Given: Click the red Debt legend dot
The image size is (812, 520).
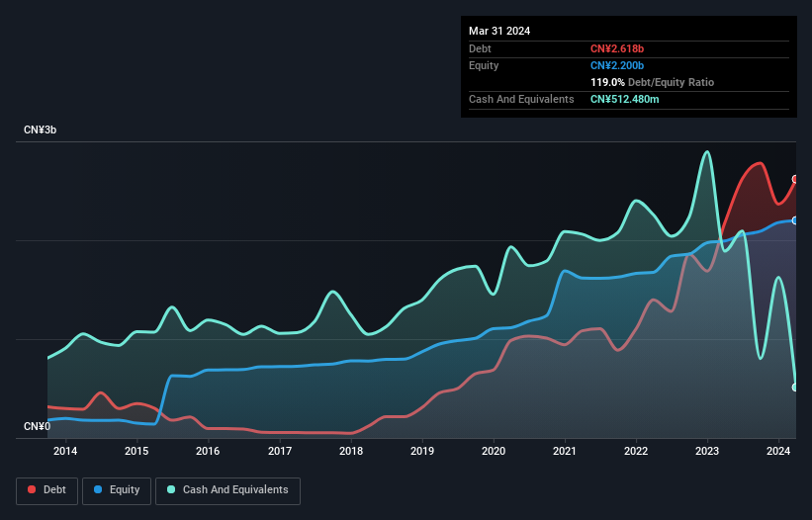Looking at the screenshot, I should 32,489.
